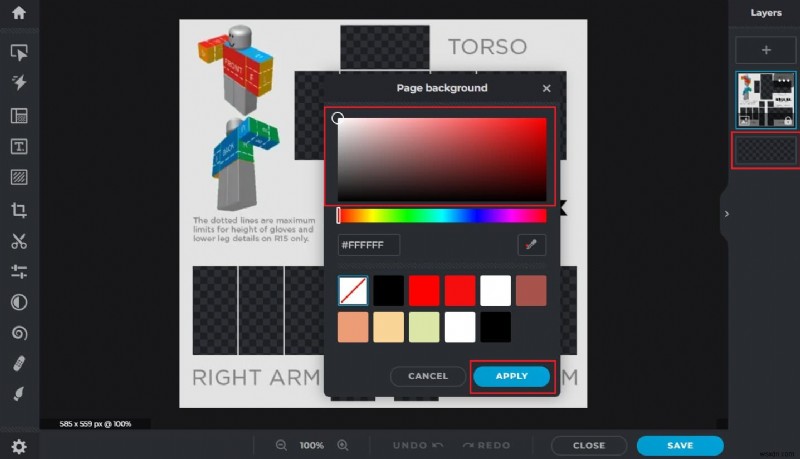Image resolution: width=800 pixels, height=459 pixels.
Task: Choose the red swatch next to the black swatch
Action: click(424, 291)
